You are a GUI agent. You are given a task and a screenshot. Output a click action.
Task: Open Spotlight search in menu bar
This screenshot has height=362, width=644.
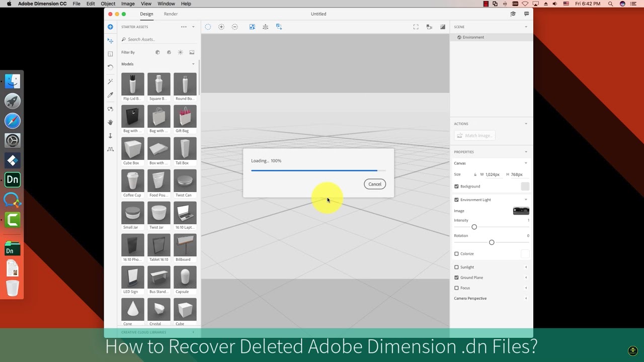611,4
